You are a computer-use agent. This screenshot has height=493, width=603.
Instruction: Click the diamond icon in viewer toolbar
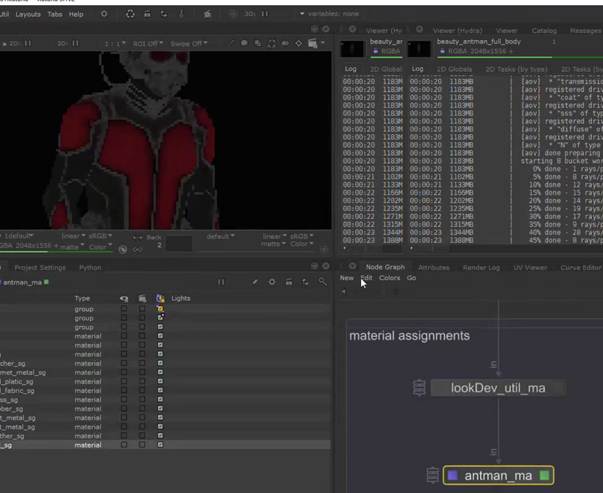[x=299, y=44]
